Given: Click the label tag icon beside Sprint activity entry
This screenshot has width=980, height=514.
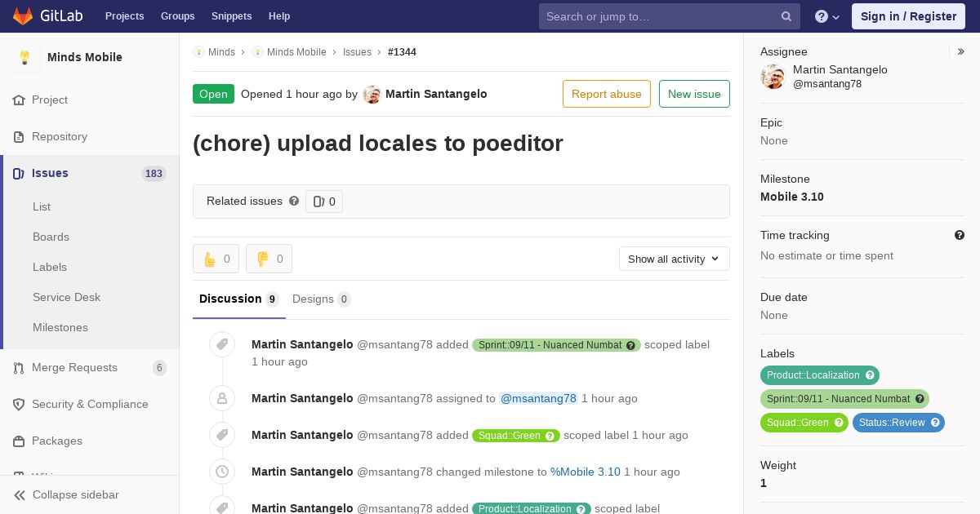Looking at the screenshot, I should pyautogui.click(x=222, y=345).
